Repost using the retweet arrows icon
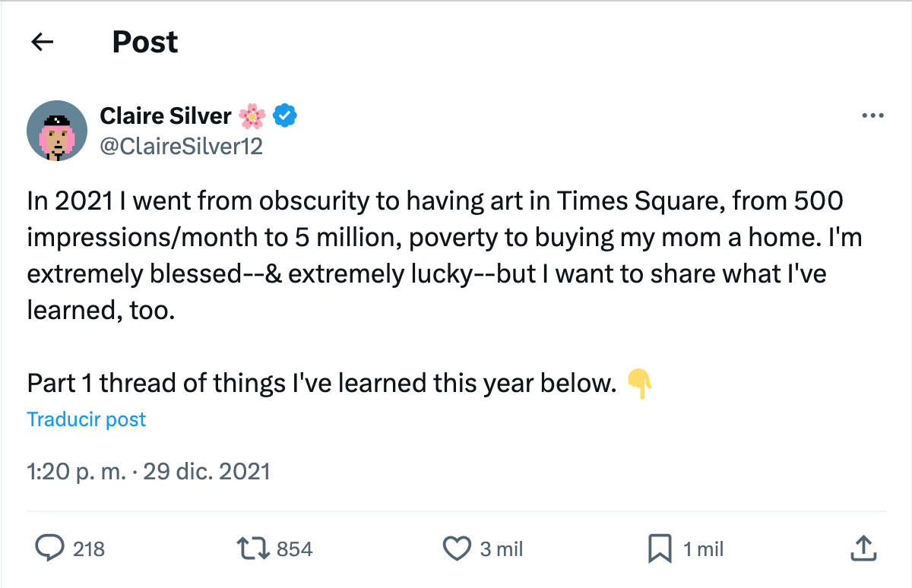 tap(255, 548)
